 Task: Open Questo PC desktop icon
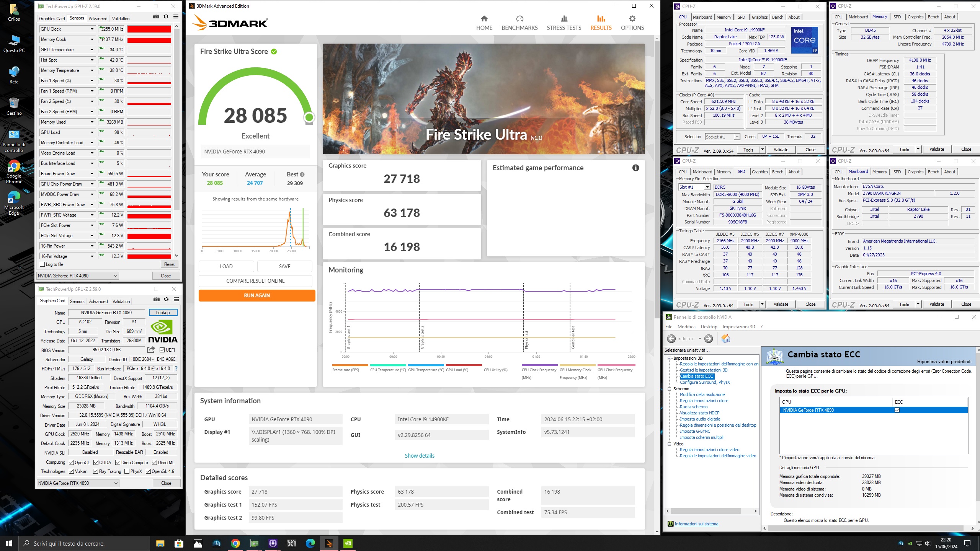pos(14,43)
